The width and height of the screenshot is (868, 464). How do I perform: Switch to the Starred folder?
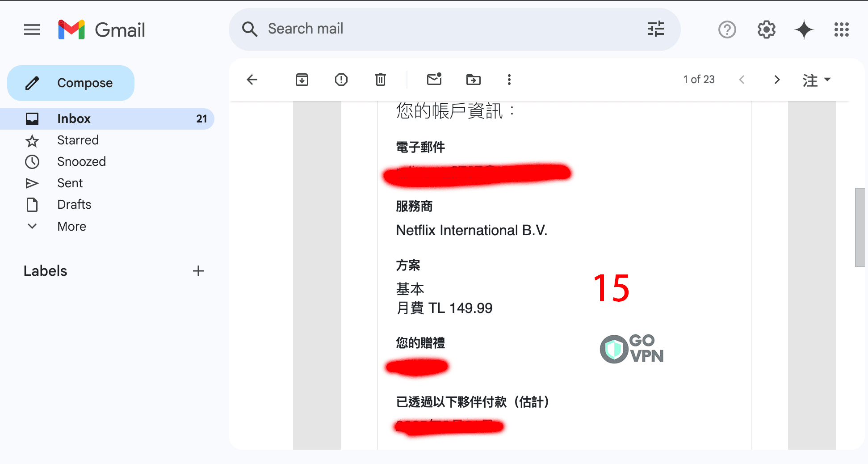[x=78, y=140]
